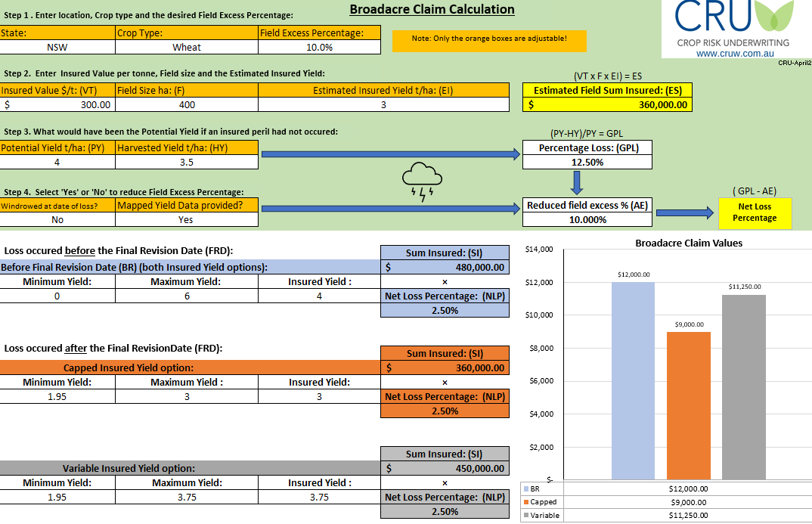Viewport: 812px width, 524px height.
Task: Click the Reduced field excess value 10.000%
Action: pos(587,219)
